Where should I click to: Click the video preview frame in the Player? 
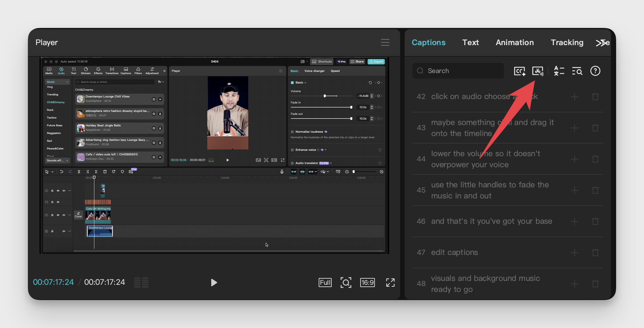click(x=214, y=155)
